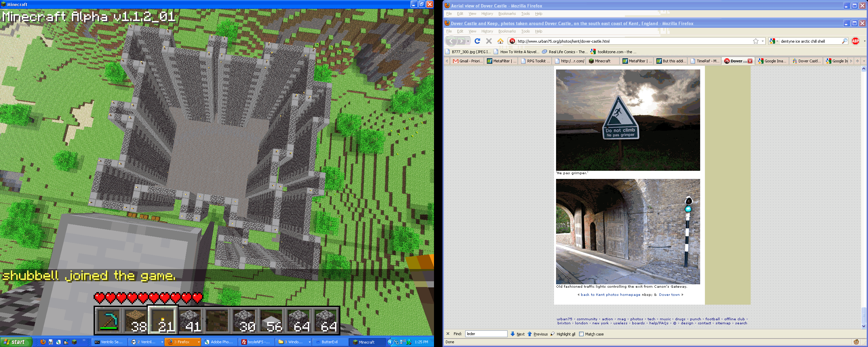Click Next in the Find bar
Image resolution: width=868 pixels, height=347 pixels.
pyautogui.click(x=517, y=334)
